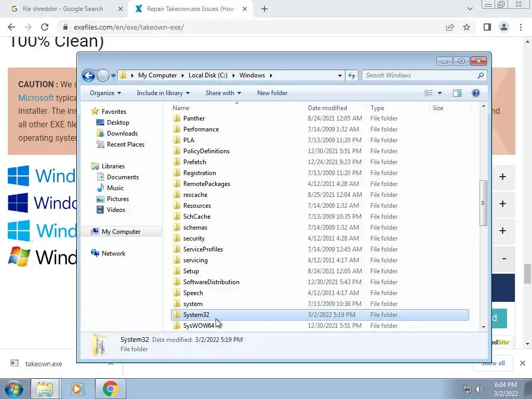Viewport: 532px width, 399px height.
Task: Select the System32 folder
Action: [x=320, y=315]
